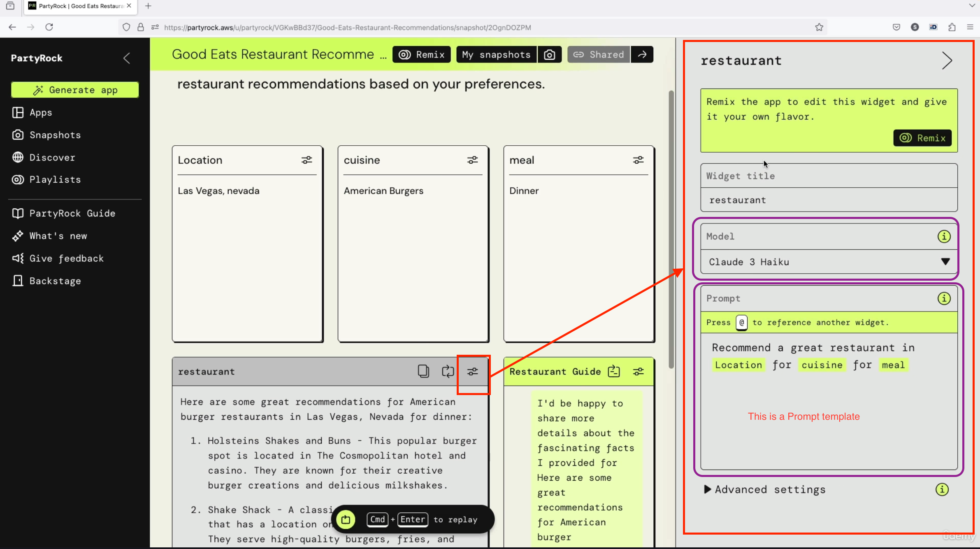
Task: Open the list all tabs dropdown
Action: tap(972, 6)
